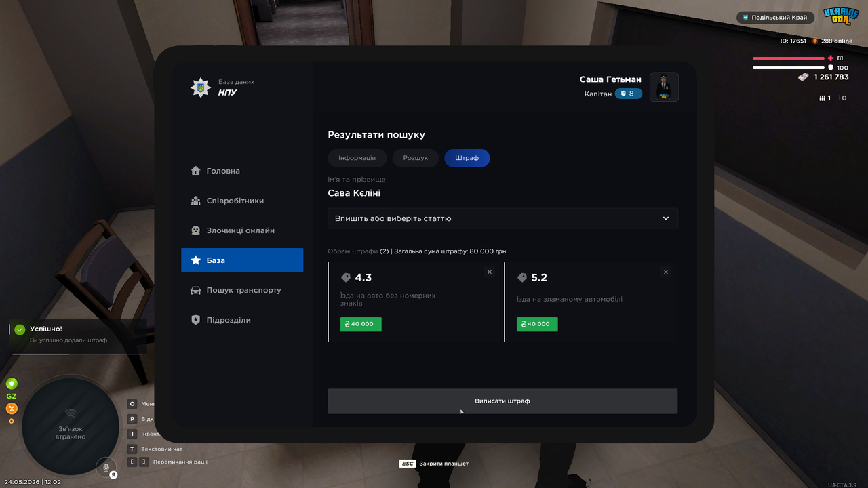868x488 pixels.
Task: Click the armor shield icon beside 100
Action: tap(830, 68)
